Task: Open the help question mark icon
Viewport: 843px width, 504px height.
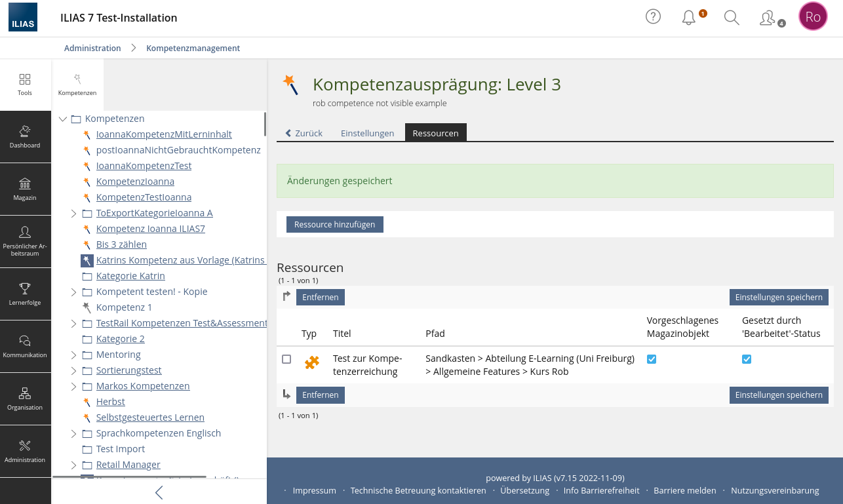Action: coord(653,17)
